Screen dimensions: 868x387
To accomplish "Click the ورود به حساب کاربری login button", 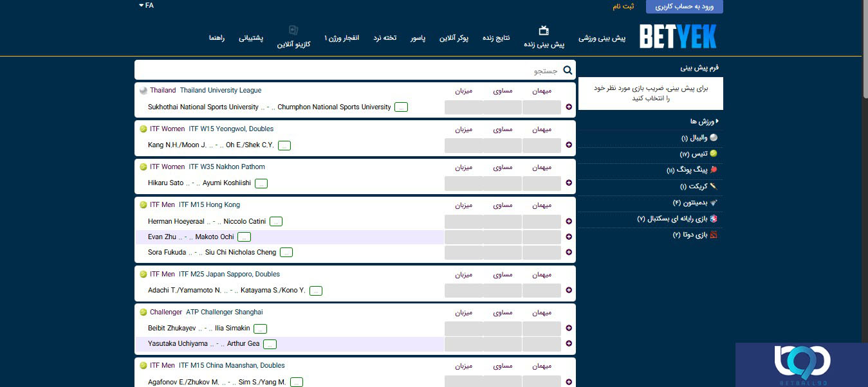I will click(x=684, y=6).
